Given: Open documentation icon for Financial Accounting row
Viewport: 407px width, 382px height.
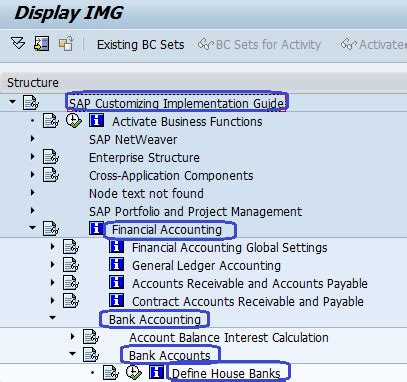Looking at the screenshot, I should pyautogui.click(x=51, y=229).
